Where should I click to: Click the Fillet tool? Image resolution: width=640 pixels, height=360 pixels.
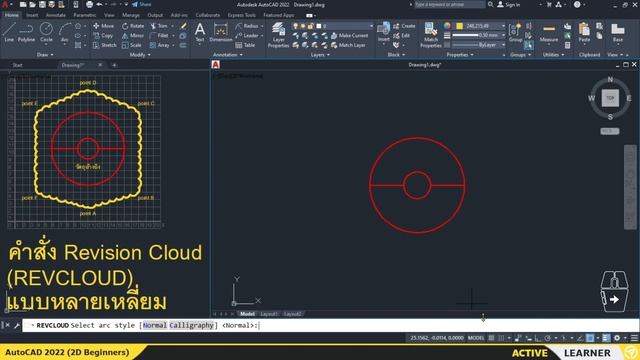(x=159, y=36)
